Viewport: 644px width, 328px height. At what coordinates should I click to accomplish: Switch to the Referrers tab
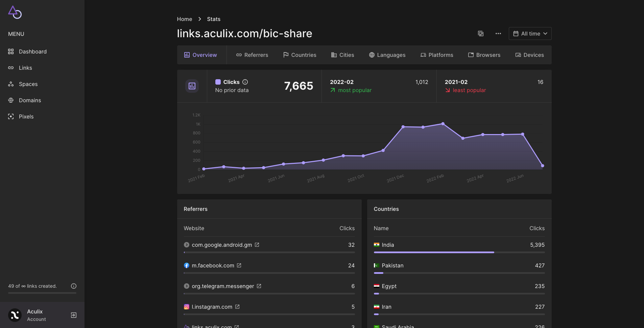252,55
